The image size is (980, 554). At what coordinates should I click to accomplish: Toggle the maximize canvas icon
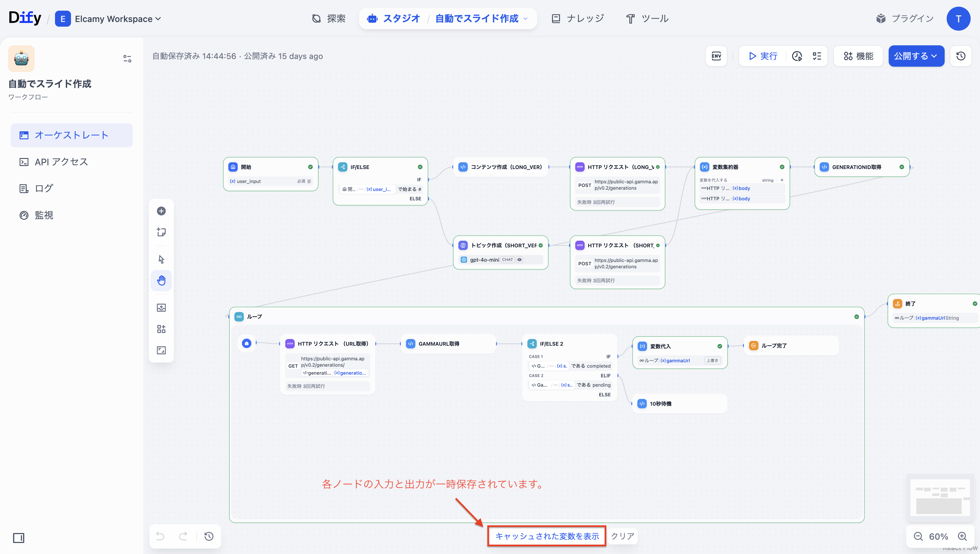tap(161, 350)
